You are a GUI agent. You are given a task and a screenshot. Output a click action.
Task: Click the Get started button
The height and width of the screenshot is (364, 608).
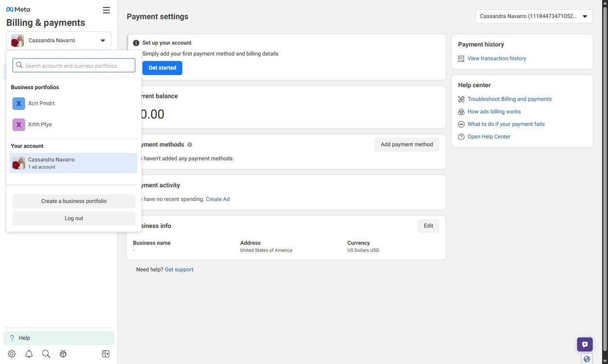coord(162,68)
